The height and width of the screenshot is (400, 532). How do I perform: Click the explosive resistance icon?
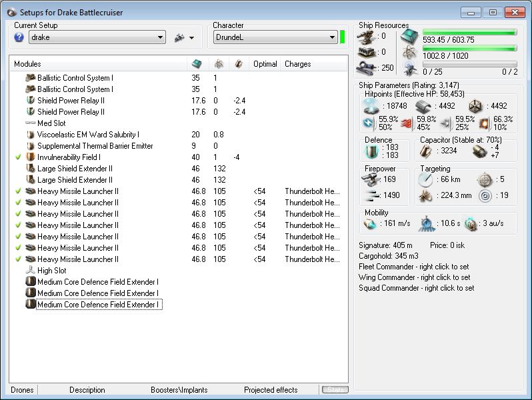point(484,123)
